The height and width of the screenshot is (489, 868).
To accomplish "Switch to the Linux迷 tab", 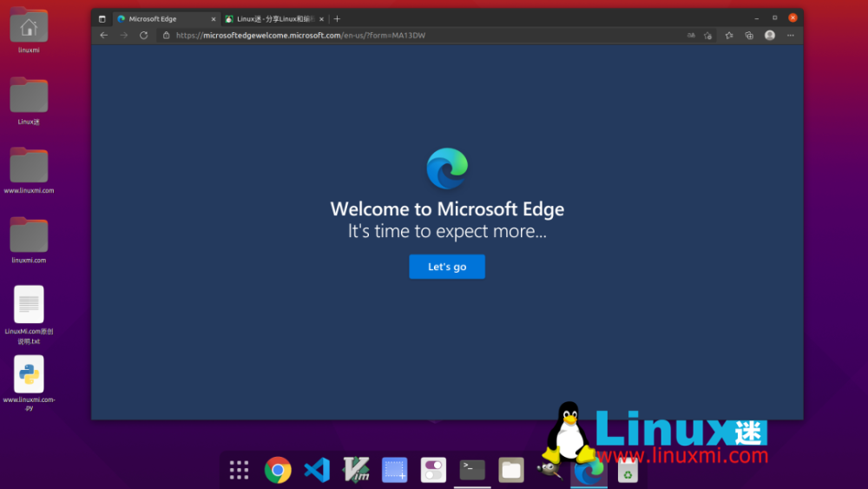I will point(275,19).
